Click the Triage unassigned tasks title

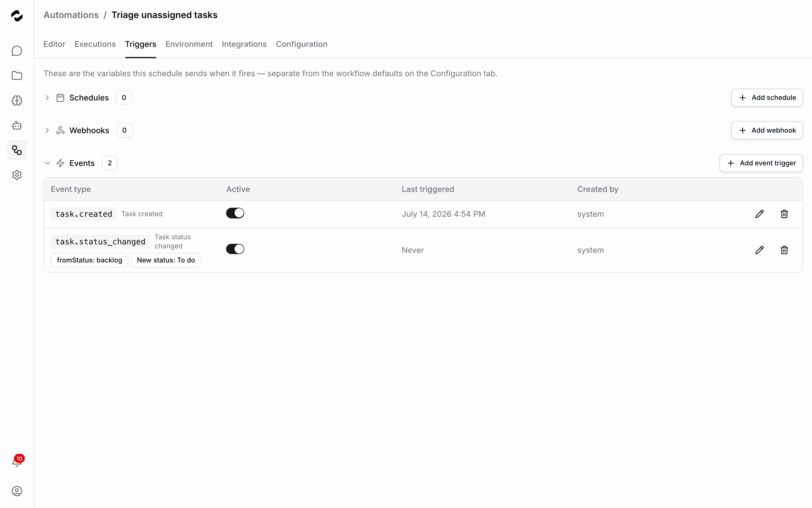pos(164,15)
